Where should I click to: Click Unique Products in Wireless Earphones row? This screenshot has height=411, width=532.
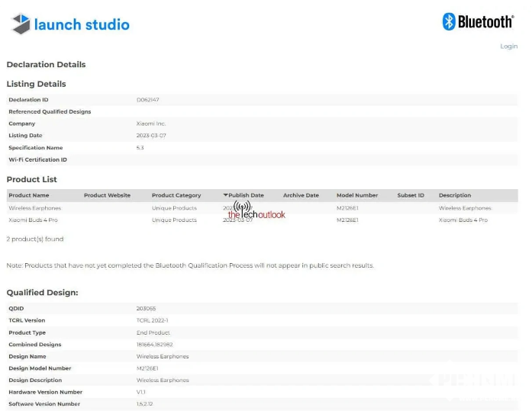pyautogui.click(x=174, y=208)
